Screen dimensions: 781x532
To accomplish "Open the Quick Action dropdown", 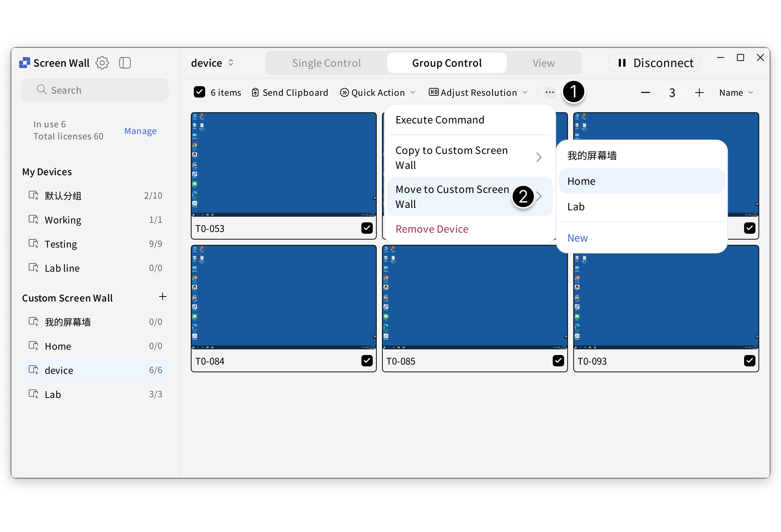I will pos(378,93).
